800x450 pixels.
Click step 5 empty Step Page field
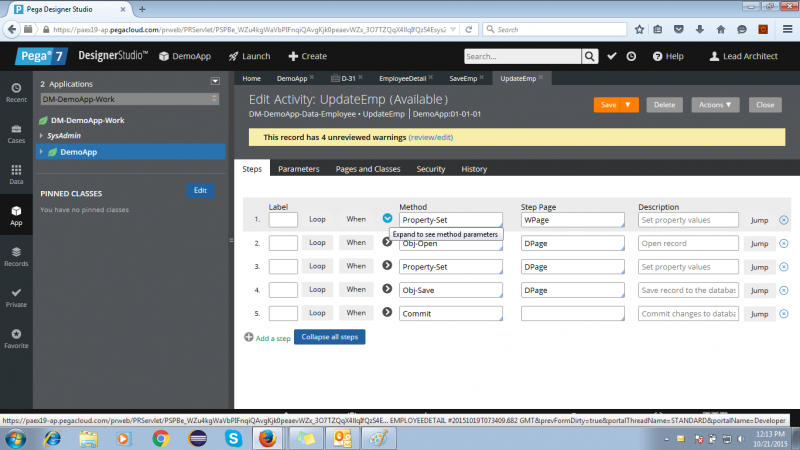(572, 313)
